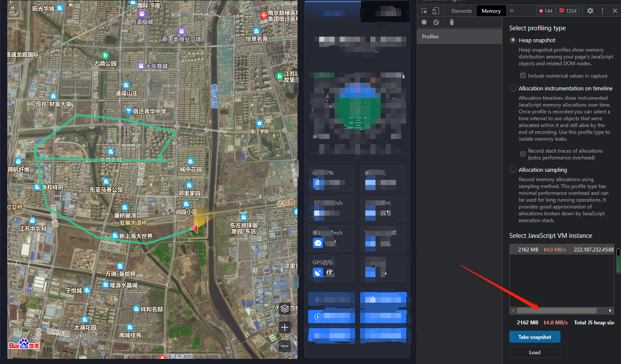The height and width of the screenshot is (364, 621).
Task: Click the 怡景名苑 marker icon
Action: click(x=256, y=31)
